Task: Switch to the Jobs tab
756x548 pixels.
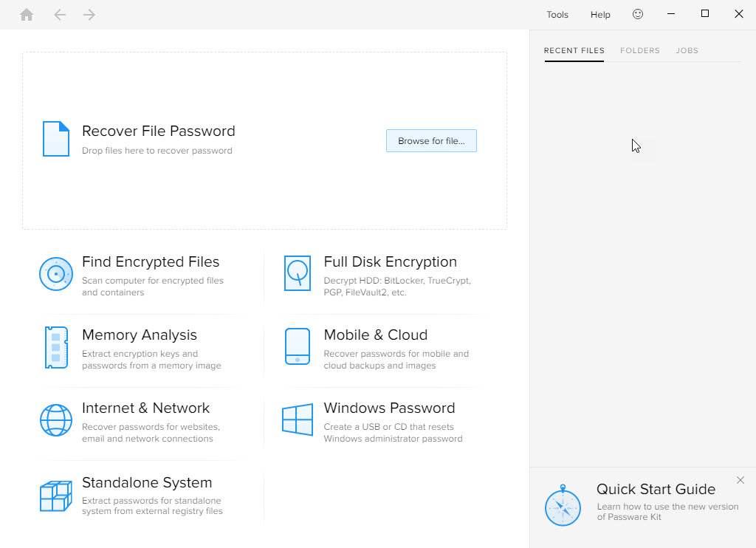Action: pyautogui.click(x=687, y=51)
